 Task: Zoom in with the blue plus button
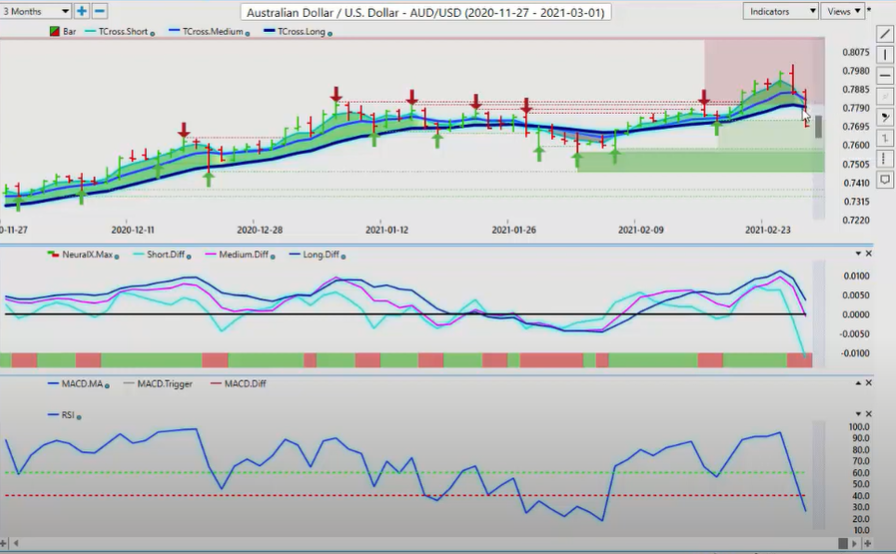tap(81, 11)
